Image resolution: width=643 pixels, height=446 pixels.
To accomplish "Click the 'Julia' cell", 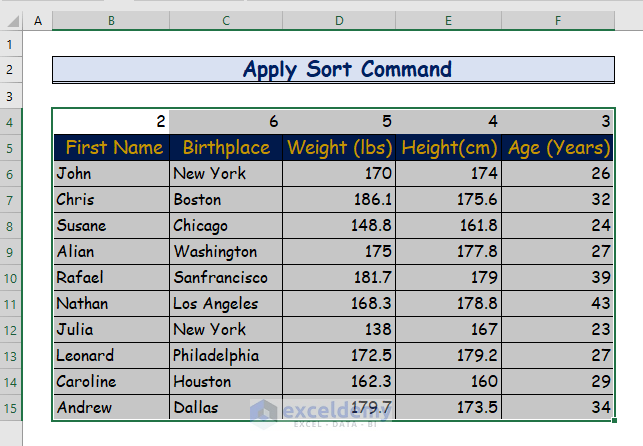I will [x=111, y=330].
